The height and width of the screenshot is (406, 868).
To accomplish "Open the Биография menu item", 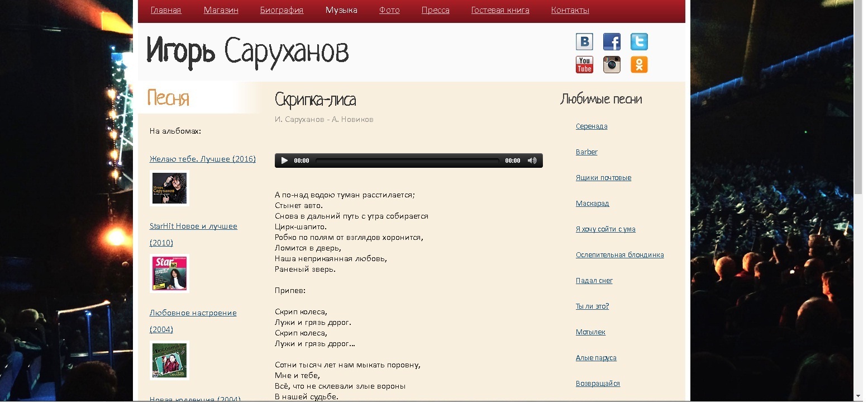I will tap(282, 10).
